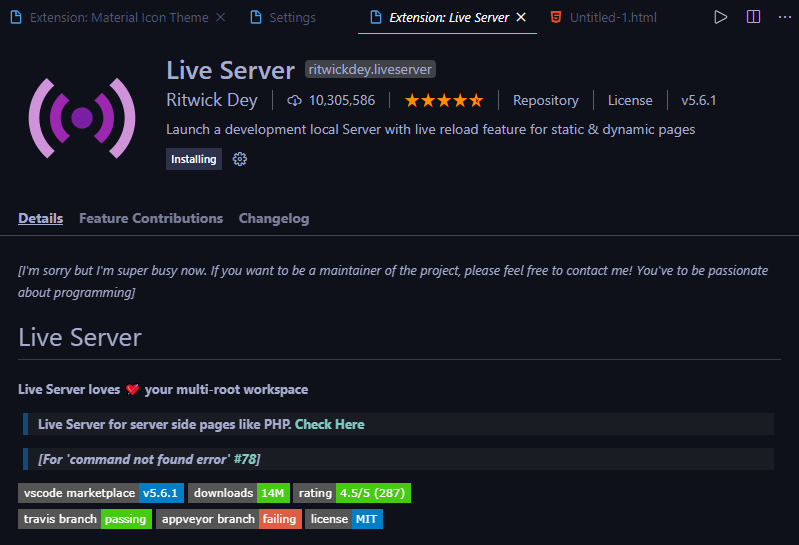Open the Untitled-1.html tab
This screenshot has width=799, height=545.
[x=604, y=17]
